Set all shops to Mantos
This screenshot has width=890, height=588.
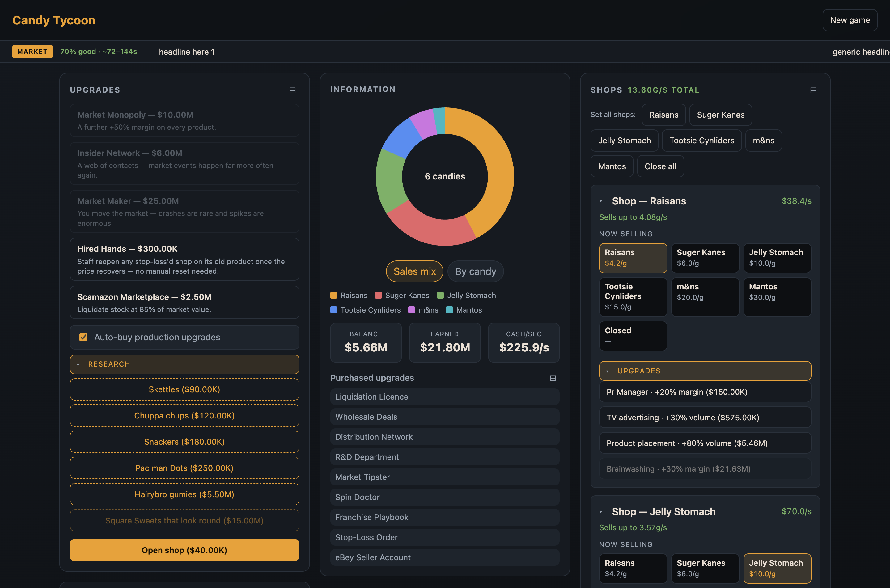[612, 166]
